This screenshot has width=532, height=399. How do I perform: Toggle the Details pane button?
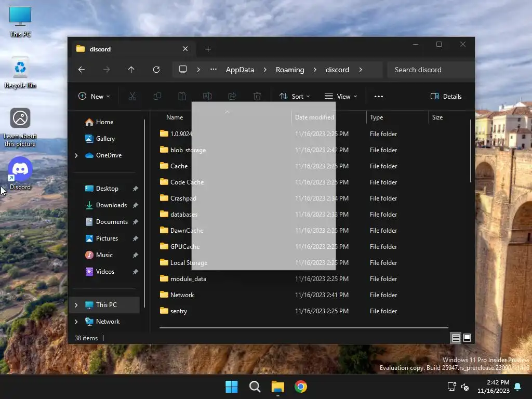(446, 96)
